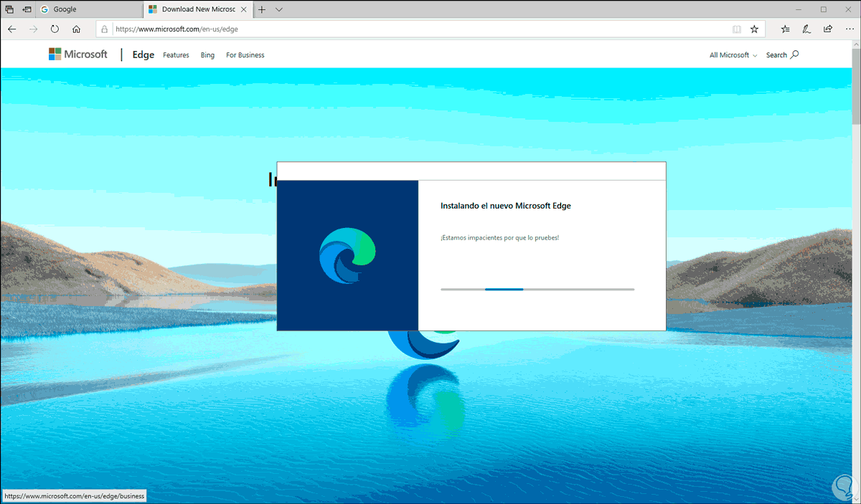Image resolution: width=861 pixels, height=504 pixels.
Task: Click the status bar URL text
Action: pyautogui.click(x=74, y=496)
